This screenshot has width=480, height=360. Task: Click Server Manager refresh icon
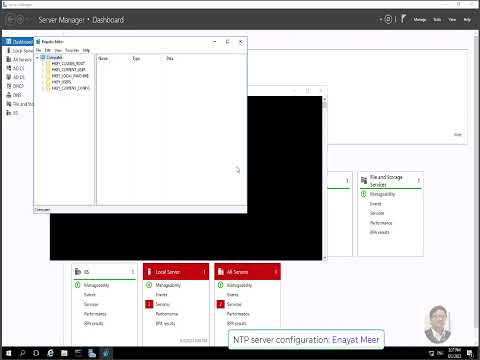click(388, 19)
